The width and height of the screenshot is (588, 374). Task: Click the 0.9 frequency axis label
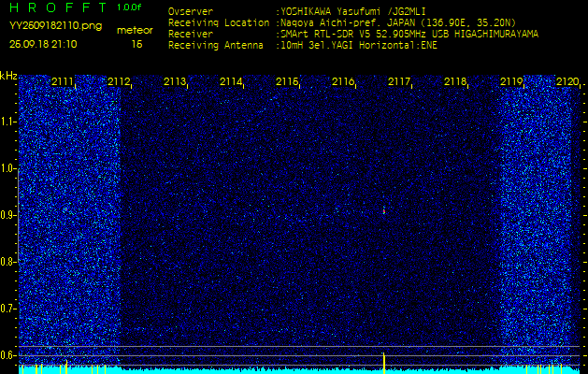pos(7,215)
